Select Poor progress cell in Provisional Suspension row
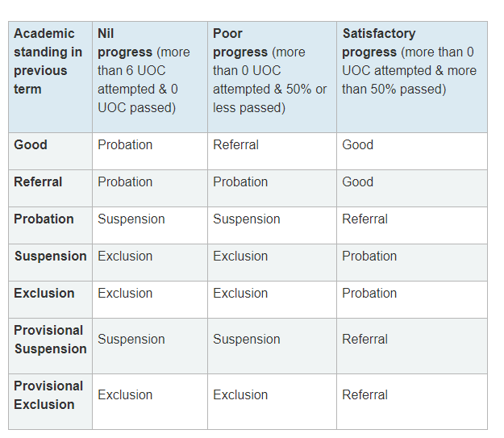Screen dimensions: 504x438 [247, 340]
